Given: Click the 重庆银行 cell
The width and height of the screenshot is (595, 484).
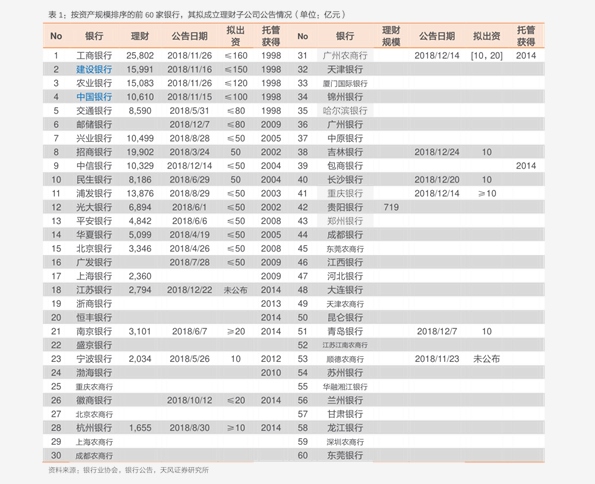Looking at the screenshot, I should click(345, 193).
